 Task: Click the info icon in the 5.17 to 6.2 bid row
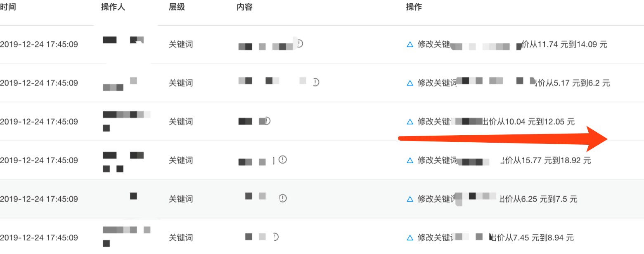(x=316, y=82)
